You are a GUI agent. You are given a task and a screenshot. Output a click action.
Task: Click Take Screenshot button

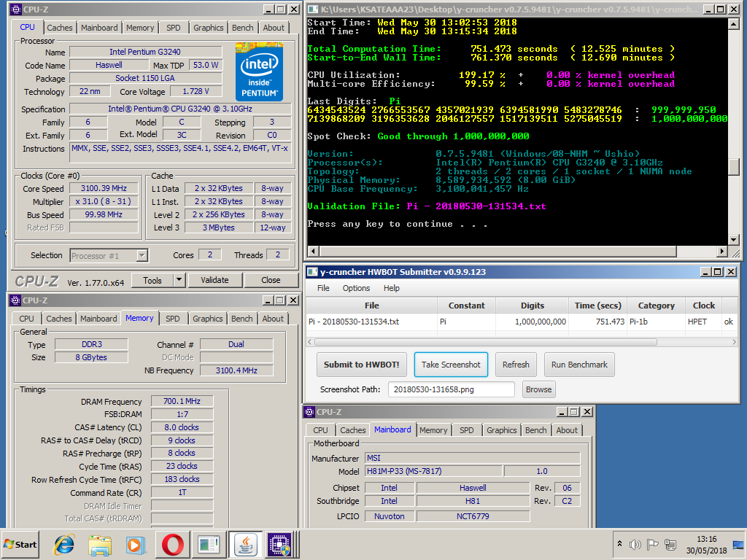tap(451, 365)
